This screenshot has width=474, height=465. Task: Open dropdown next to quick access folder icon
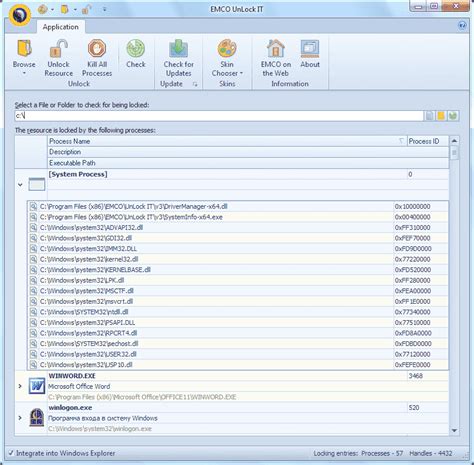click(75, 9)
